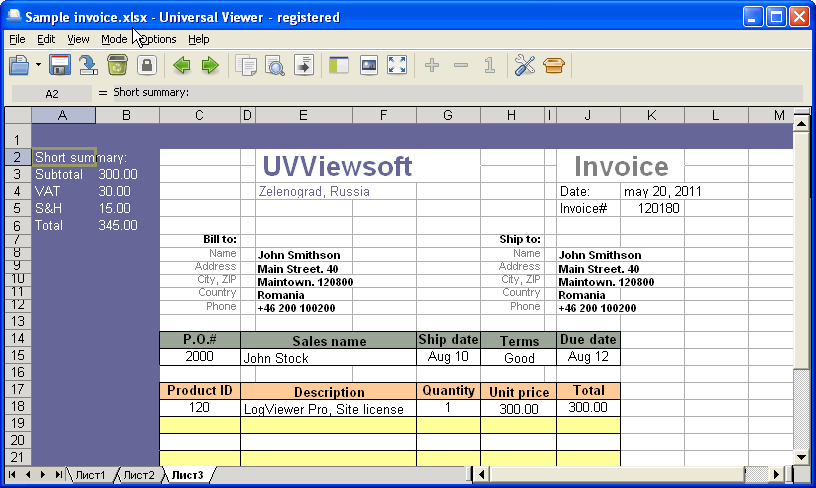
Task: Jump to last sheet tab arrow
Action: (58, 474)
